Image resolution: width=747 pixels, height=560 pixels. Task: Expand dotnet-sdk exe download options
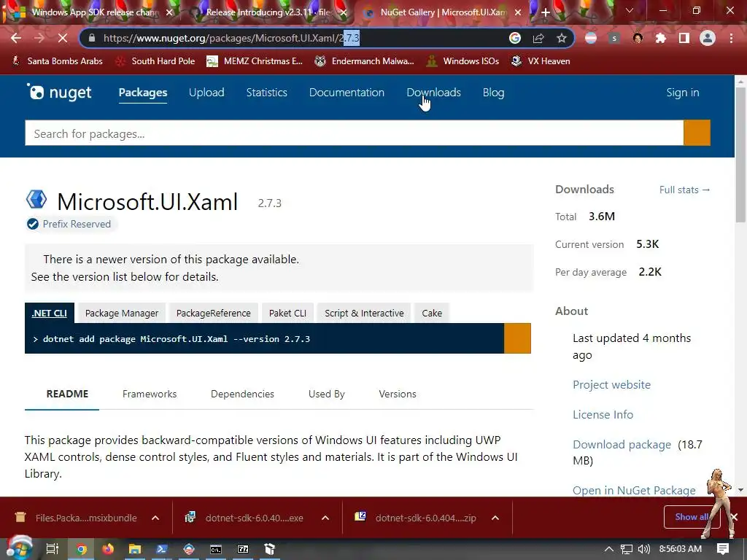325,518
